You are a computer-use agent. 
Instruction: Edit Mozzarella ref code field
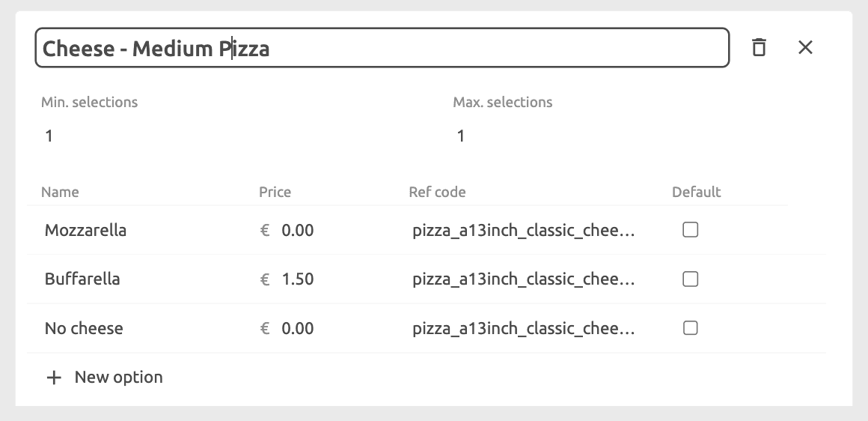(523, 230)
